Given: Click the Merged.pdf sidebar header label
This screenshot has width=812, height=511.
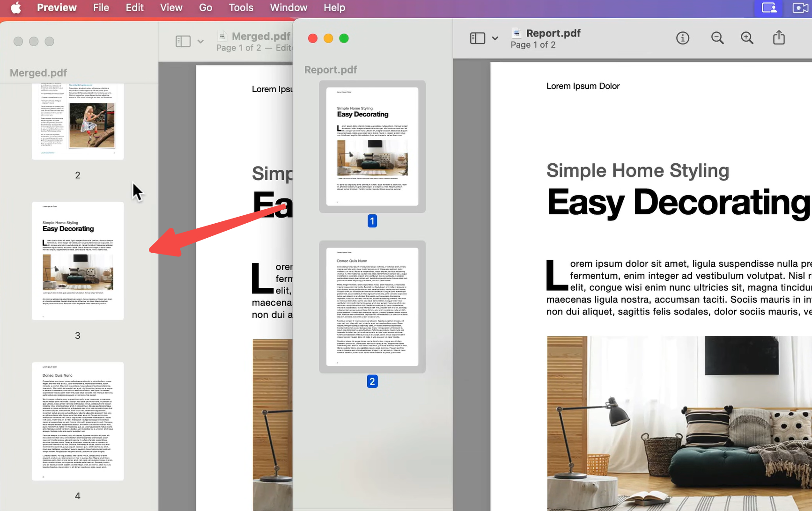Looking at the screenshot, I should click(x=38, y=73).
